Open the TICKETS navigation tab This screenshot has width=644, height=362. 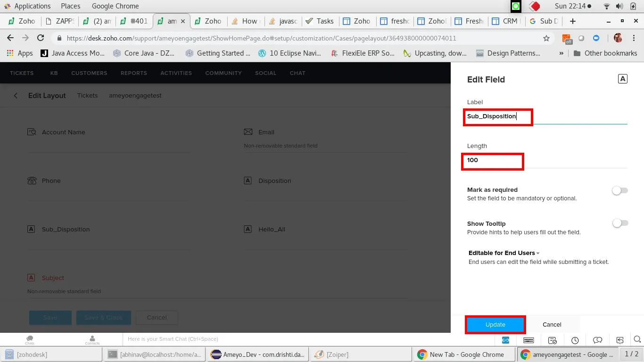(x=22, y=73)
